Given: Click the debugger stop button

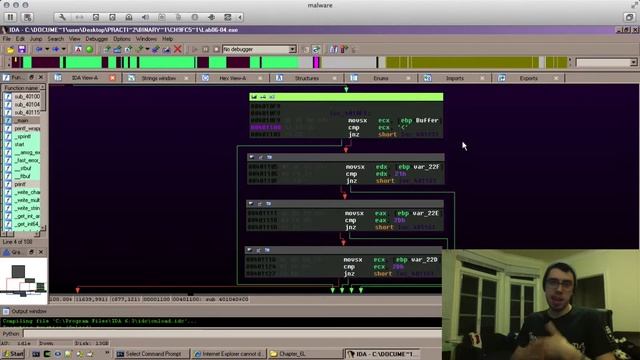Looking at the screenshot, I should (x=216, y=49).
